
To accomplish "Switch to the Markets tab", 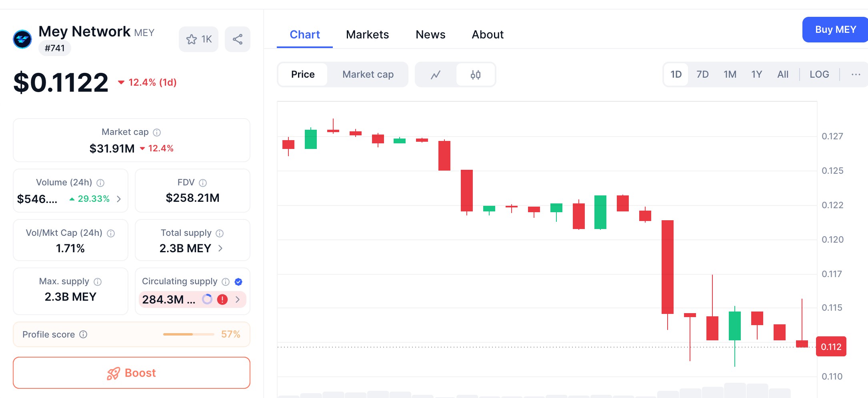I will 367,34.
